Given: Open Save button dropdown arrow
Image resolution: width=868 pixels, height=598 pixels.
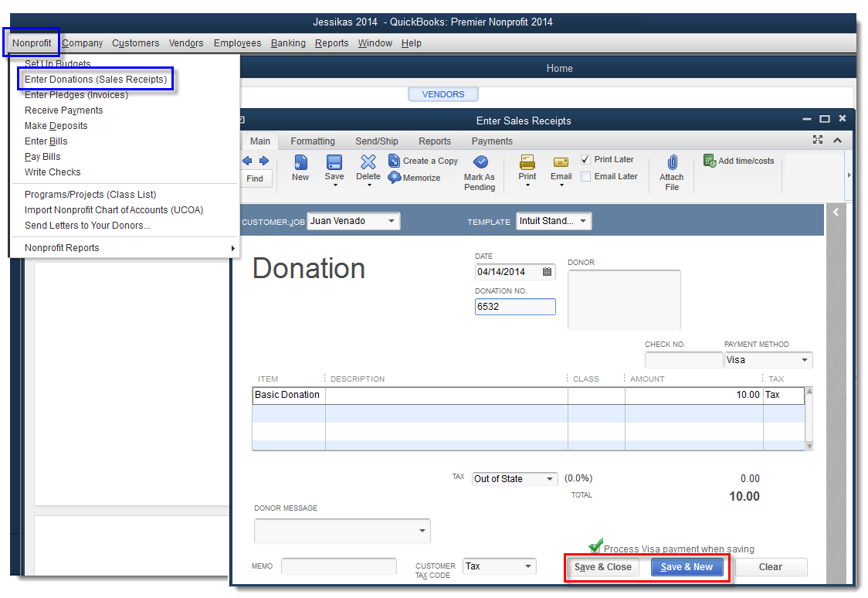Looking at the screenshot, I should (x=335, y=185).
